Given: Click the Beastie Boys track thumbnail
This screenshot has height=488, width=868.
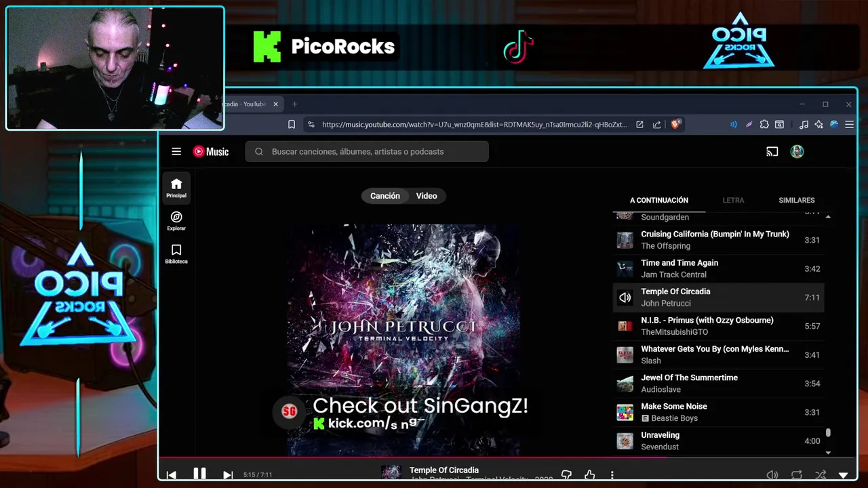Looking at the screenshot, I should (625, 412).
